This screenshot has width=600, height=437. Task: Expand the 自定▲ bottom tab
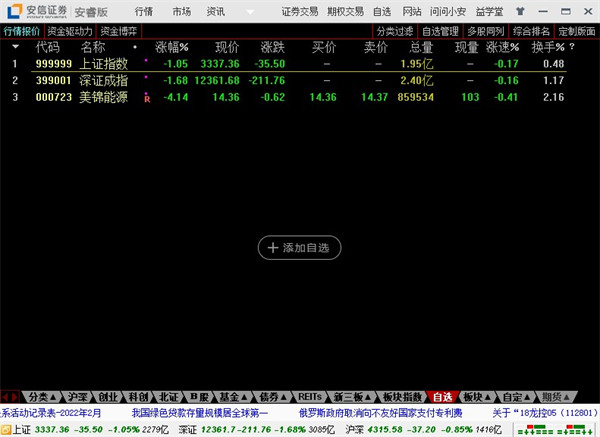point(517,397)
